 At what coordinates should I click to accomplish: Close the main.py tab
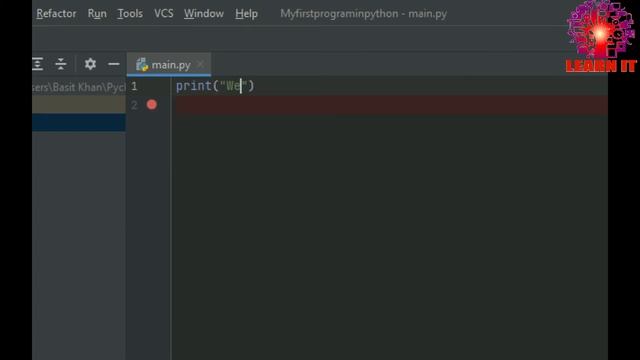click(x=200, y=64)
